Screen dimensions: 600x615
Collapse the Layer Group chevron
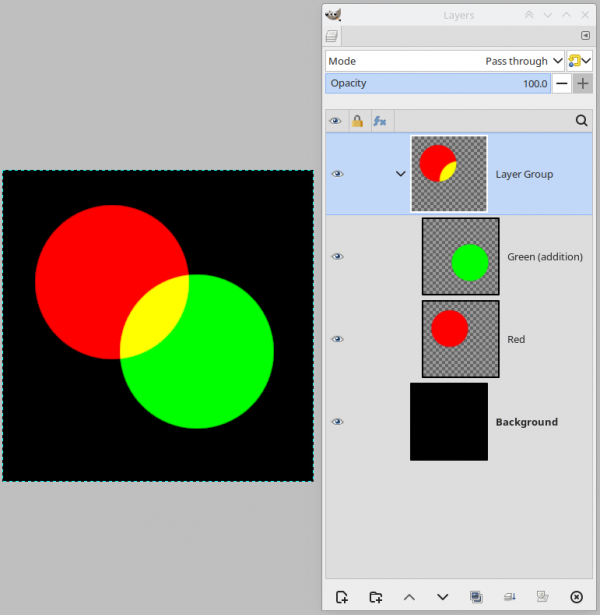coord(400,174)
